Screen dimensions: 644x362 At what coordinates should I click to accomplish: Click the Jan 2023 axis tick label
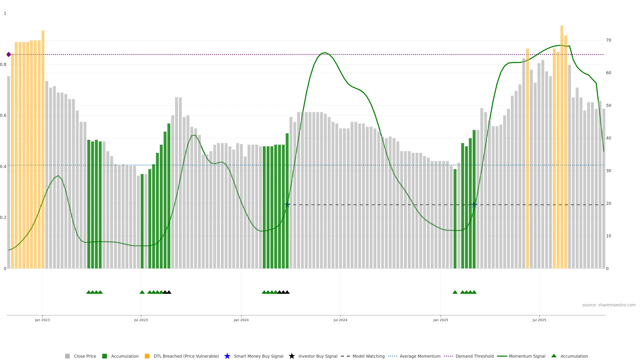click(42, 320)
